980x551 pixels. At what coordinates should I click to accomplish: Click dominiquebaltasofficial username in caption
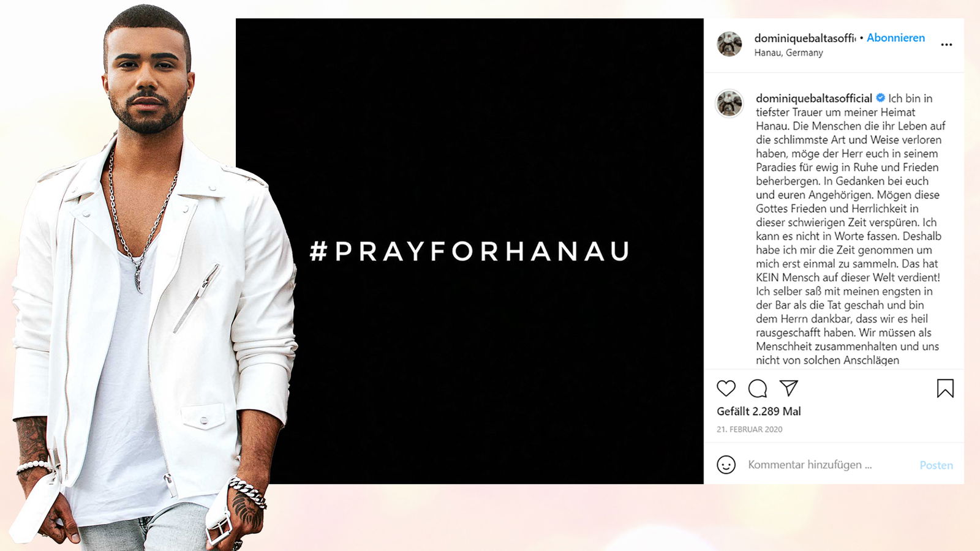(813, 98)
